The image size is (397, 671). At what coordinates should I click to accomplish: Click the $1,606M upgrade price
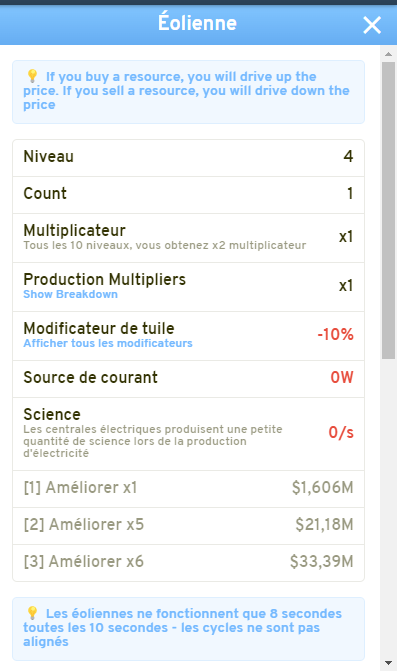pyautogui.click(x=323, y=487)
